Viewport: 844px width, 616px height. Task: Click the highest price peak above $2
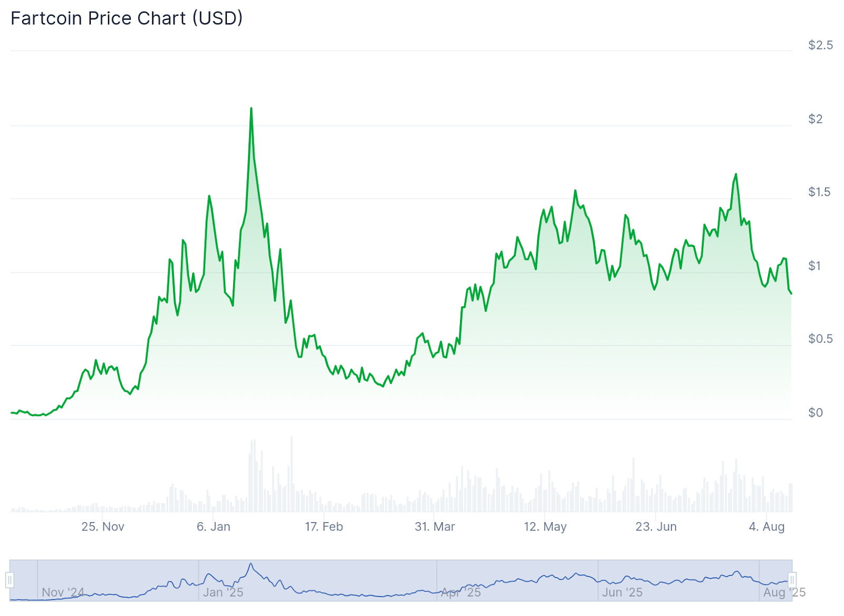[251, 109]
